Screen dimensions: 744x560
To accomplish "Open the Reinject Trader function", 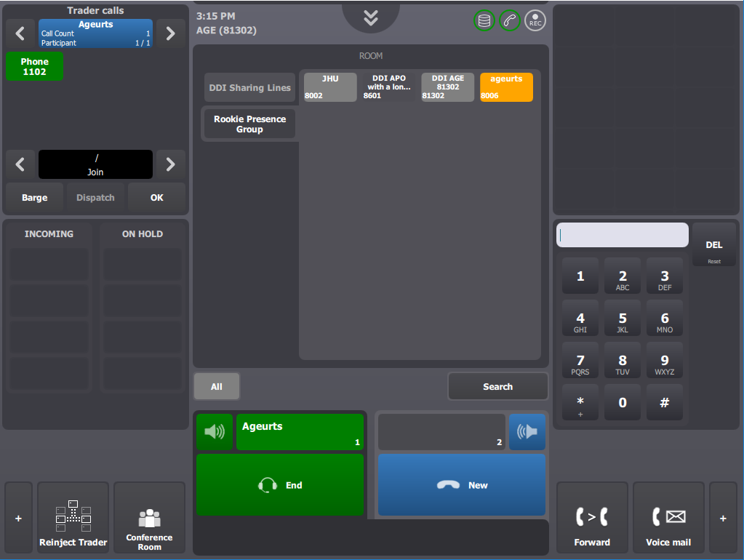I will coord(73,518).
